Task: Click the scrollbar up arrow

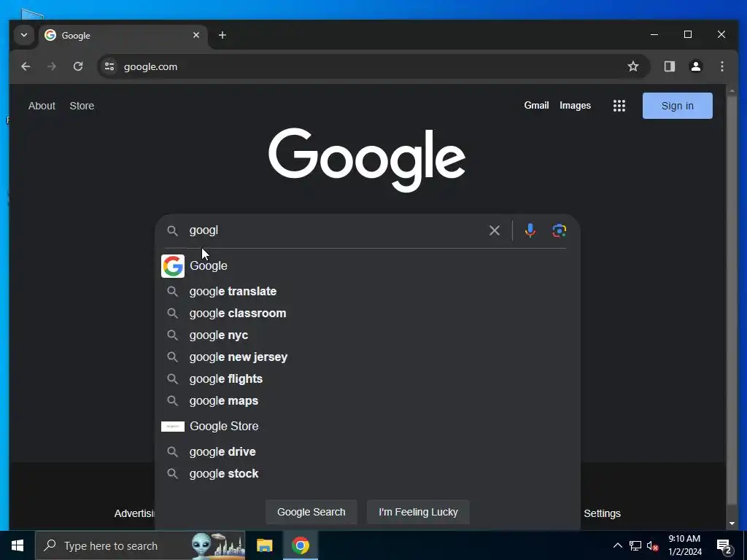Action: tap(732, 90)
